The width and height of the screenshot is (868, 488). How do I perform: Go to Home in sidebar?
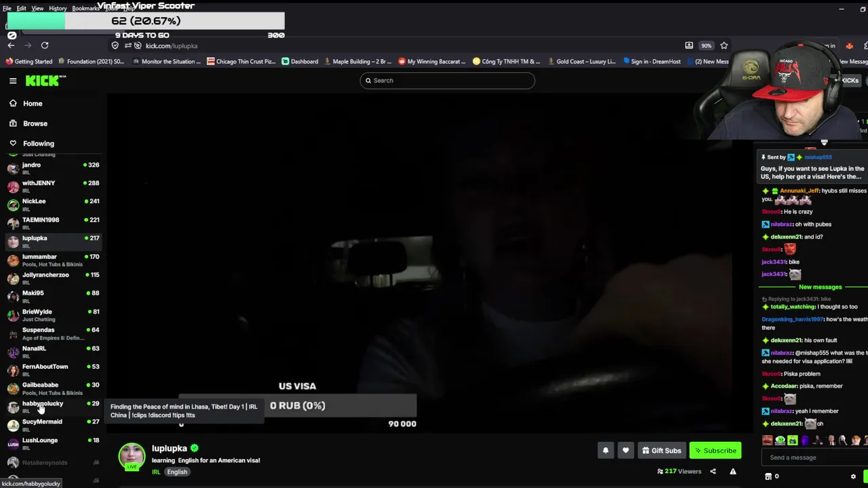click(x=33, y=104)
